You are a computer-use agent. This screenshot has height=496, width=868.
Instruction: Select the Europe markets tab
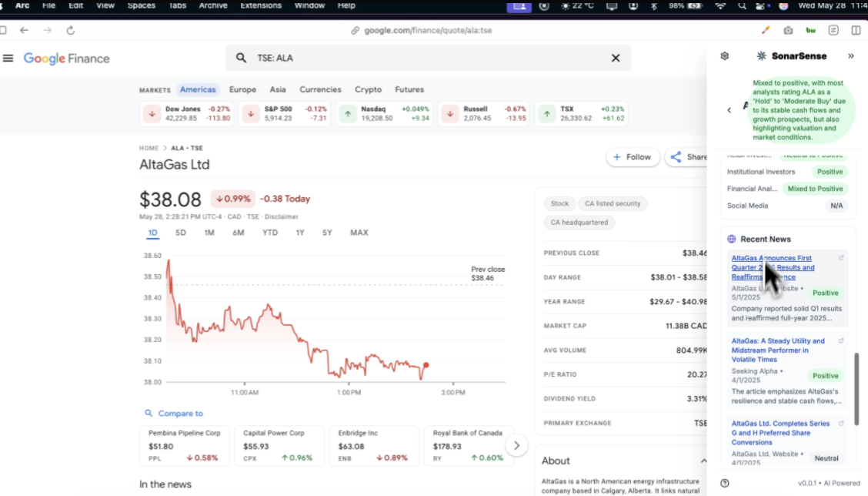coord(242,89)
